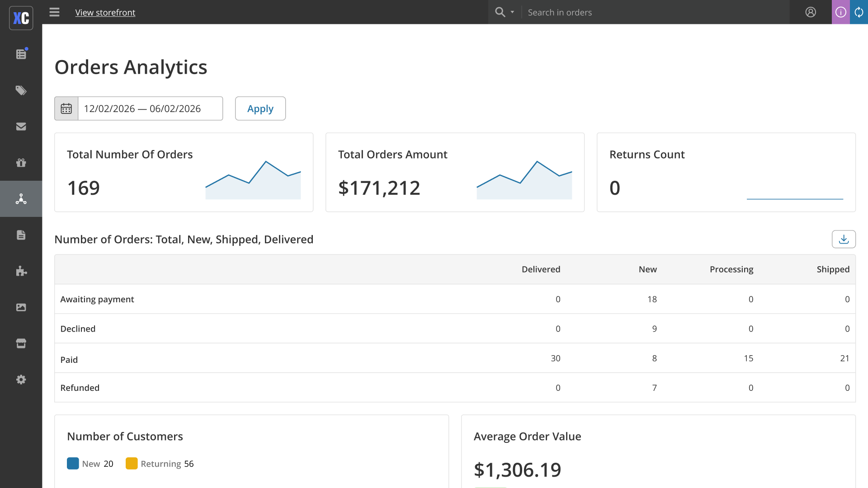868x488 pixels.
Task: Open the gift discounts sidebar icon
Action: click(21, 163)
